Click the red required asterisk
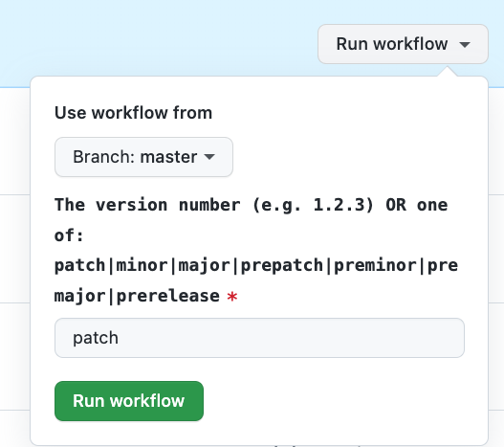 (x=232, y=296)
